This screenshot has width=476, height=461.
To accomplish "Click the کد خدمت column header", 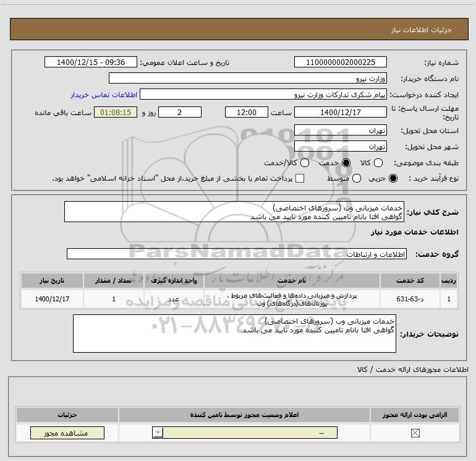I will click(x=410, y=280).
